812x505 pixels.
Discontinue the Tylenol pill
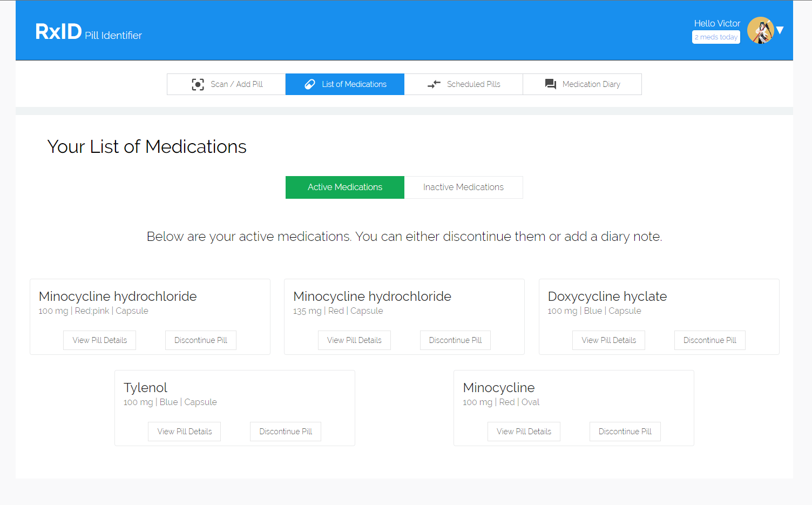pos(285,432)
